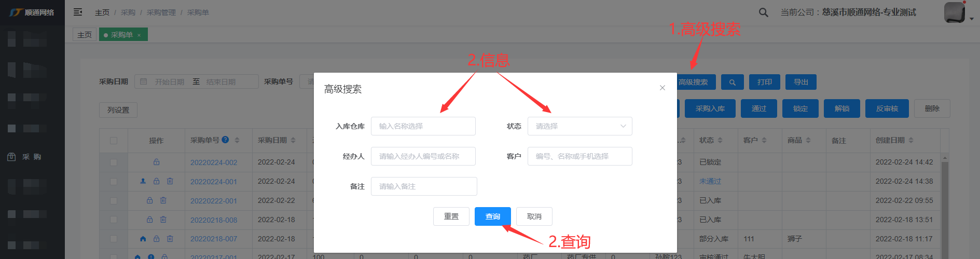Open the 状态 dropdown in search dialog
This screenshot has width=980, height=259.
tap(579, 126)
